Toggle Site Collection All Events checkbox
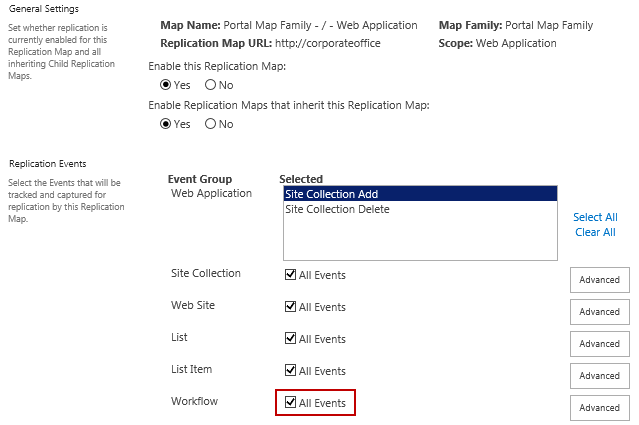The width and height of the screenshot is (639, 425). coord(290,275)
